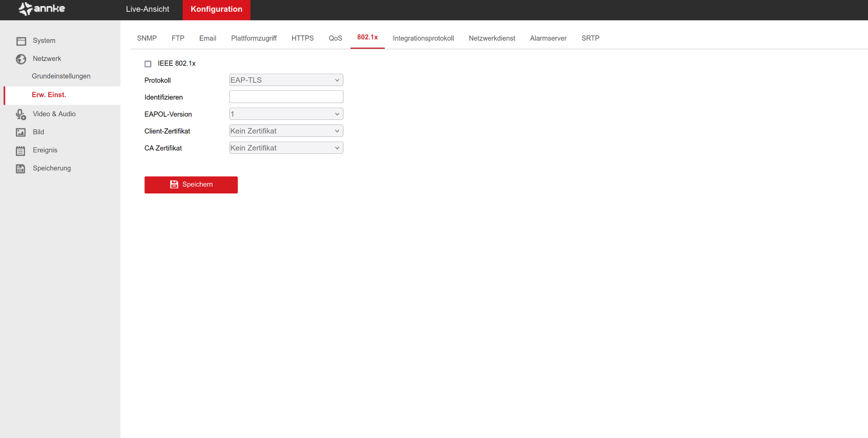Open the Netzwerkdienst tab
The width and height of the screenshot is (868, 438).
tap(492, 38)
